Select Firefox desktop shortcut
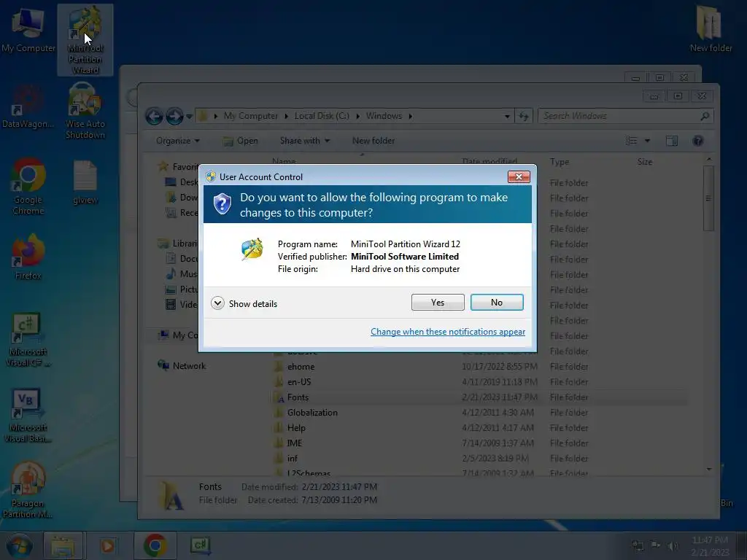This screenshot has width=747, height=560. [x=28, y=257]
